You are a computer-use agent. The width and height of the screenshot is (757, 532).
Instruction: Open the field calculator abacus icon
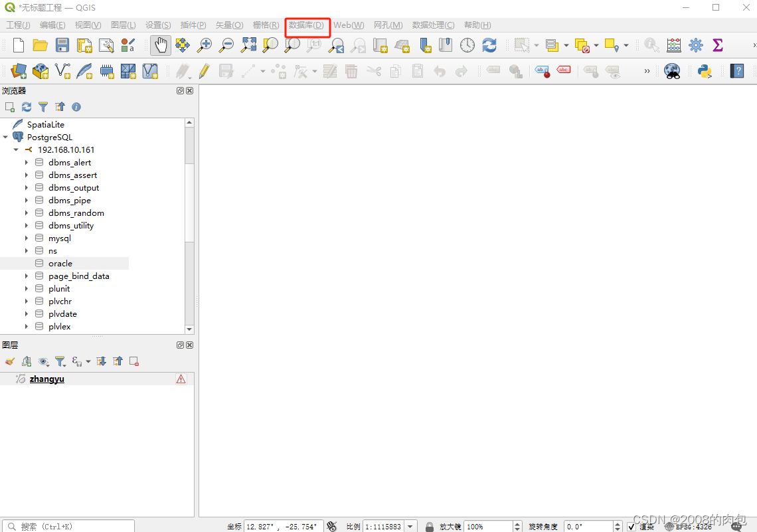click(673, 45)
